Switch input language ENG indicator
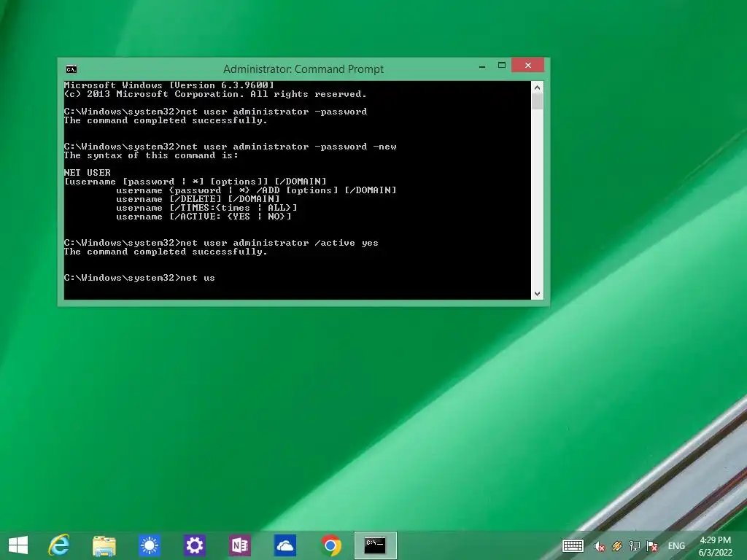Image resolution: width=747 pixels, height=560 pixels. click(x=676, y=546)
